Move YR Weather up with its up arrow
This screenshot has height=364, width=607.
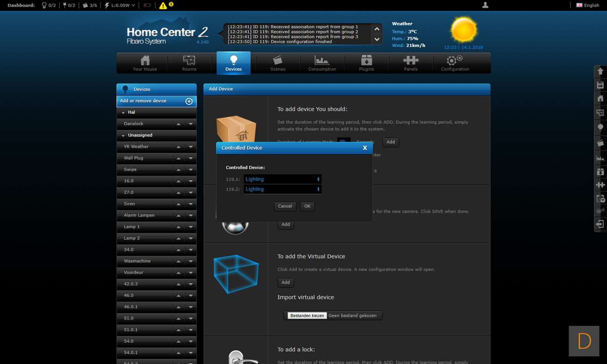pyautogui.click(x=178, y=147)
